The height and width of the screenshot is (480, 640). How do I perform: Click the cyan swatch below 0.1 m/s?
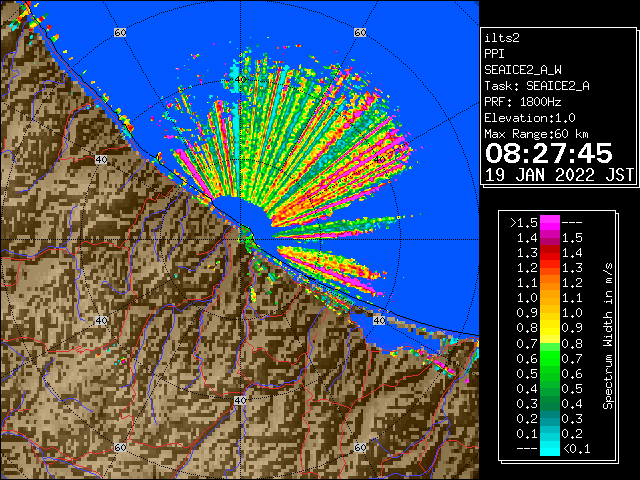550,449
